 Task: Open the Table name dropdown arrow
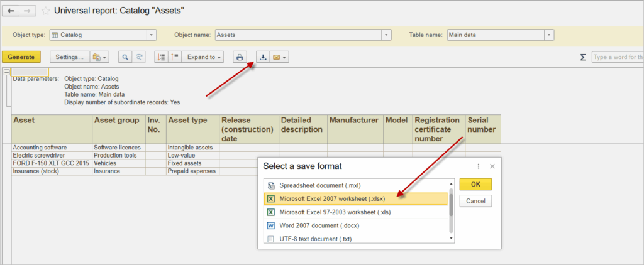click(550, 35)
